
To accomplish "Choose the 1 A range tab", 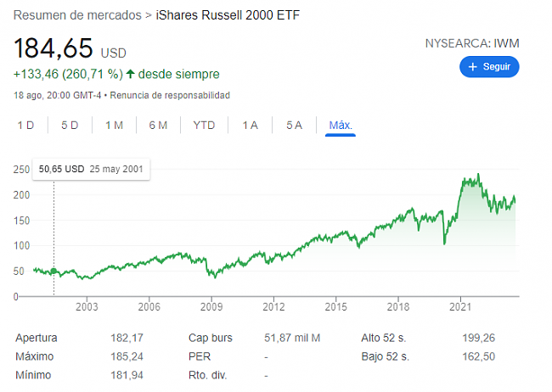I will [x=251, y=126].
